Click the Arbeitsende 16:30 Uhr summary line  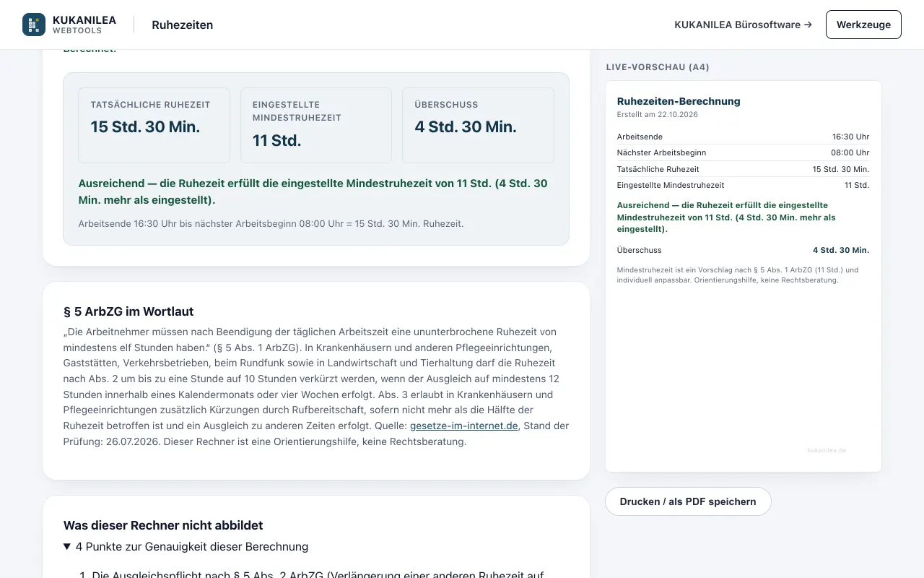271,223
